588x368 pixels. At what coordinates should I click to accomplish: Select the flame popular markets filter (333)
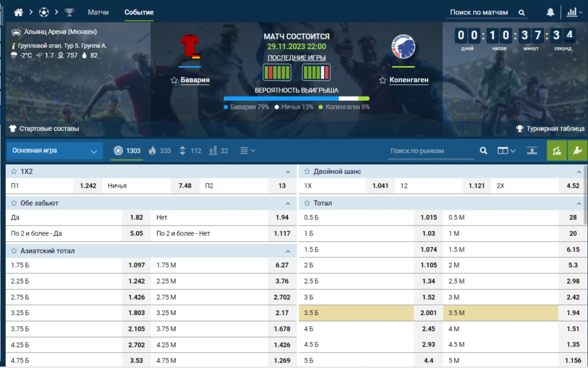click(x=160, y=151)
